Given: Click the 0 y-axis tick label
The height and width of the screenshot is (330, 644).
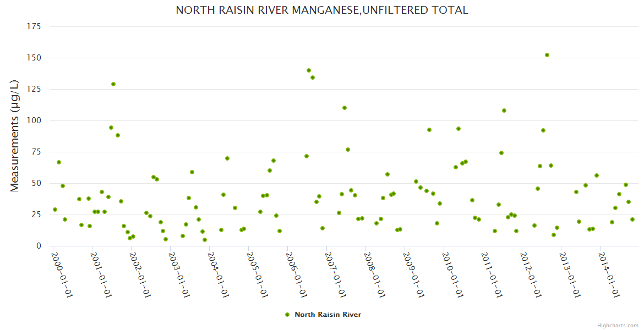Looking at the screenshot, I should click(x=39, y=246).
